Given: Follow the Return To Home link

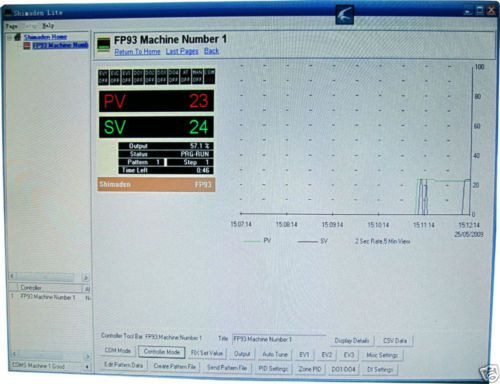Looking at the screenshot, I should [x=137, y=52].
